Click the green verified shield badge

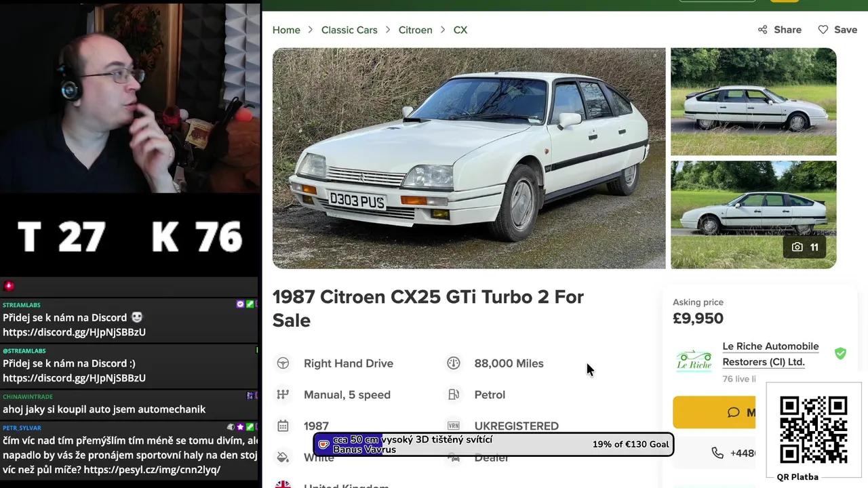[x=840, y=353]
